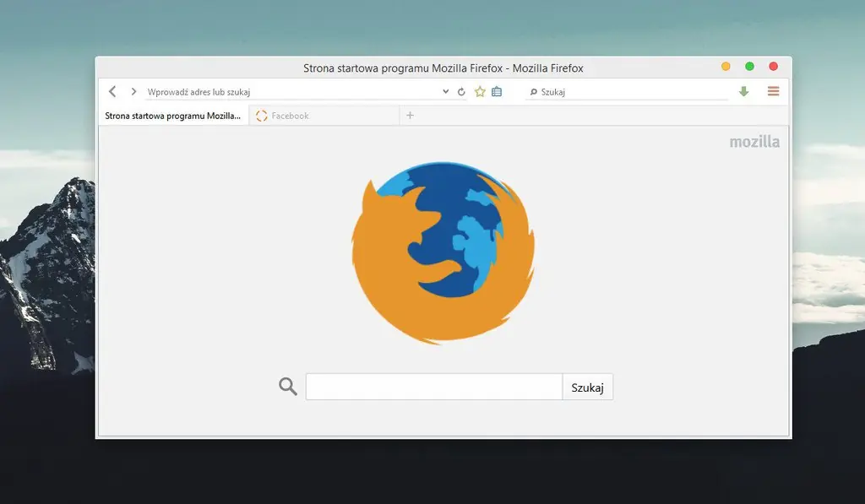Click the Firefox logo on start page
865x504 pixels.
(443, 252)
